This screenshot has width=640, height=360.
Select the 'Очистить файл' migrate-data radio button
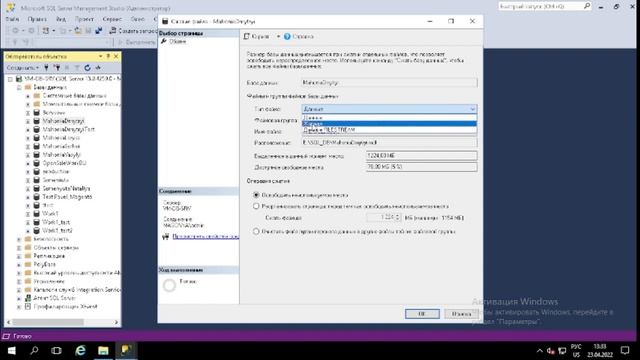[256, 231]
